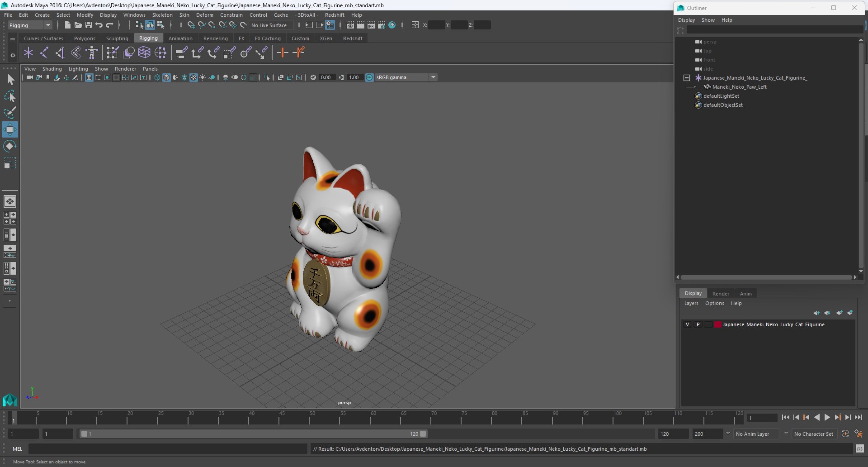The image size is (868, 467).
Task: Click the Undo arrow icon
Action: tap(99, 25)
